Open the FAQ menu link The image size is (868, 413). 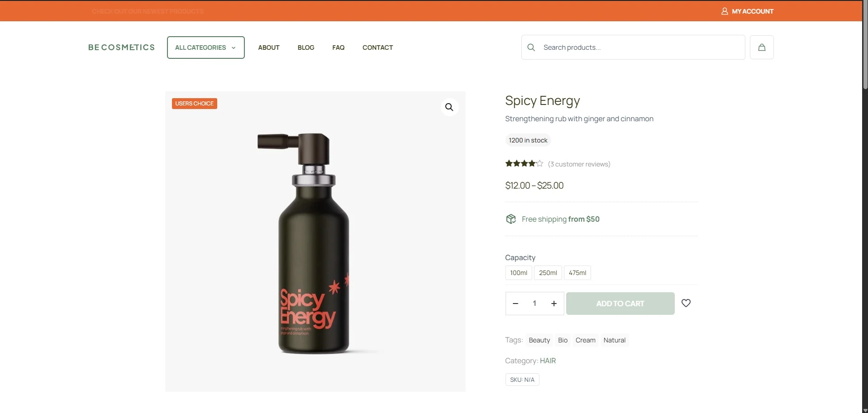tap(338, 47)
